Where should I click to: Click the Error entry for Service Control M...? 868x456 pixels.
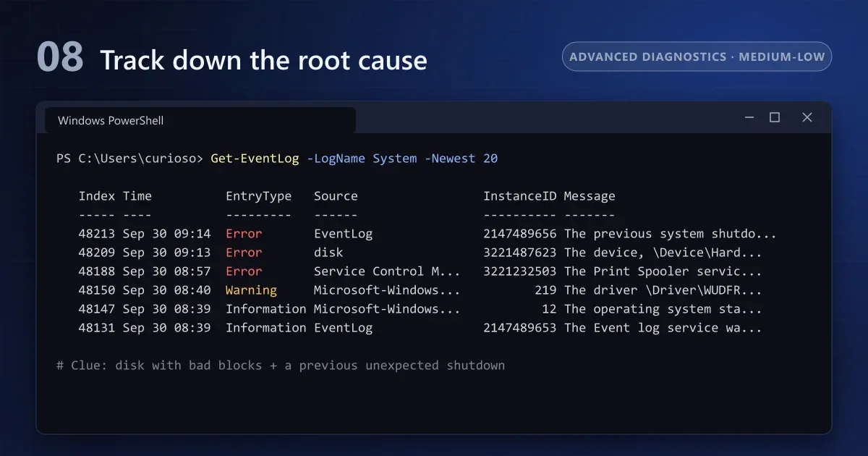click(x=244, y=271)
